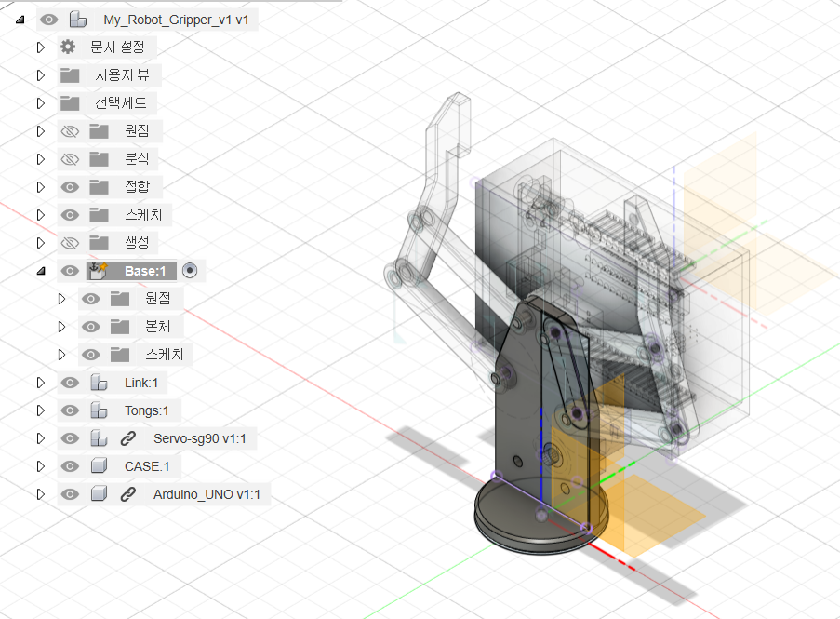The height and width of the screenshot is (619, 840).
Task: Hide the 접합 folder
Action: tap(70, 187)
